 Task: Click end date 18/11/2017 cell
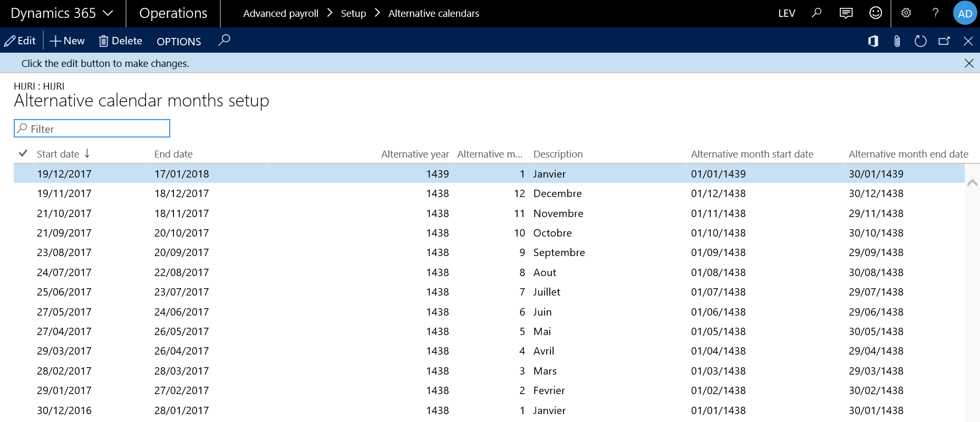[182, 213]
